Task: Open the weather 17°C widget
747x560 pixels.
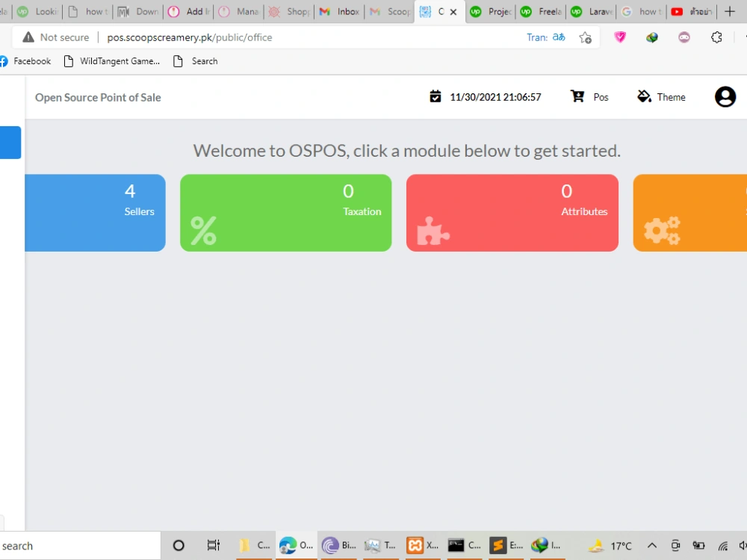Action: (610, 546)
